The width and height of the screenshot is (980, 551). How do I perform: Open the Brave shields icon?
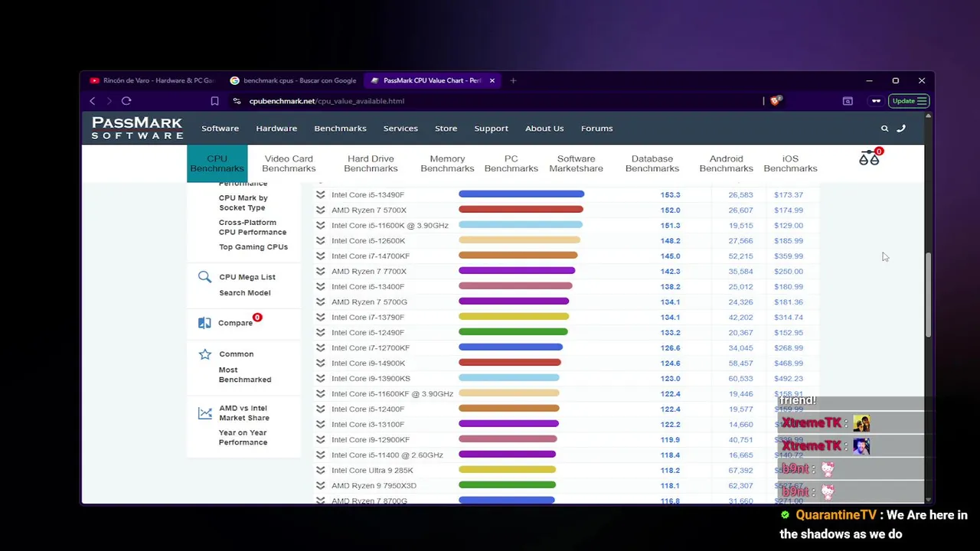point(776,101)
